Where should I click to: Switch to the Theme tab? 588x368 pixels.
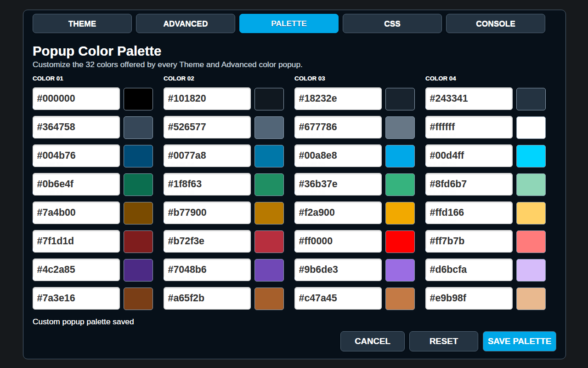pos(82,23)
